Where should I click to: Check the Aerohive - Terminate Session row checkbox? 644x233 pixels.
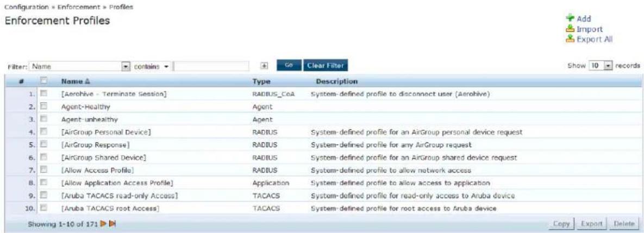point(43,95)
